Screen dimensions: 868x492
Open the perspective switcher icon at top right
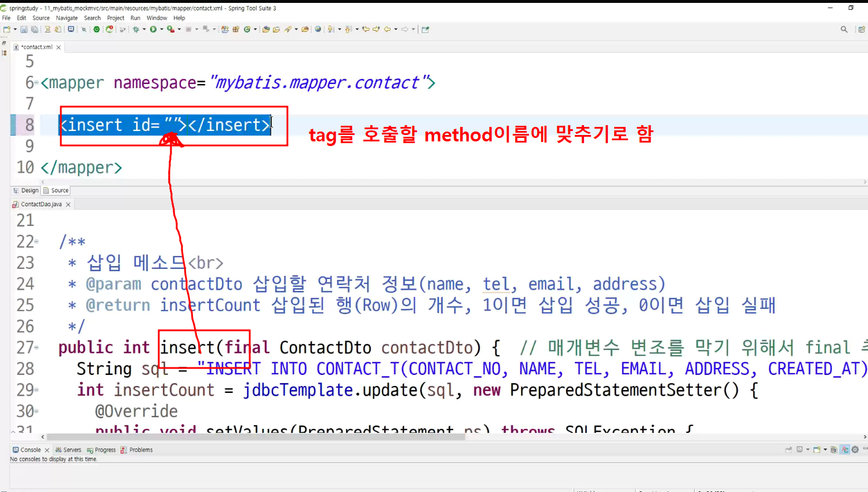point(862,29)
